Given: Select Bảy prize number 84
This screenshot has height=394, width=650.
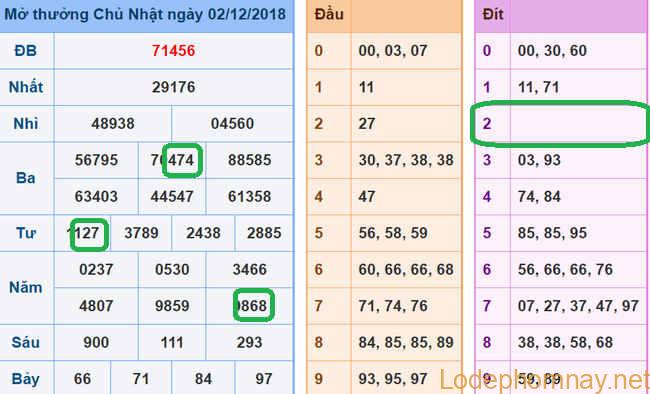Looking at the screenshot, I should click(x=203, y=379).
